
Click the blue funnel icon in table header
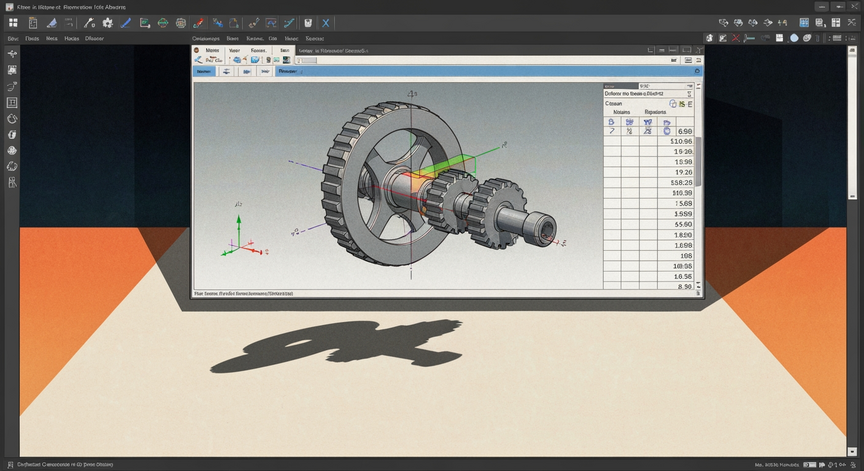(647, 122)
